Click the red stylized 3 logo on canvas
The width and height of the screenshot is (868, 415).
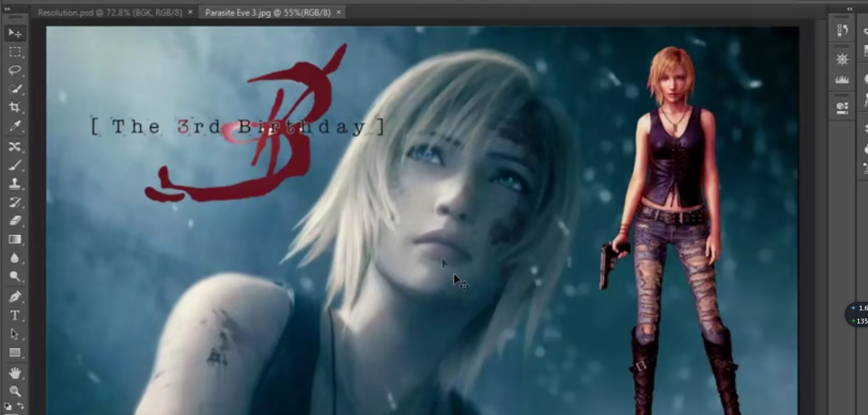(245, 124)
